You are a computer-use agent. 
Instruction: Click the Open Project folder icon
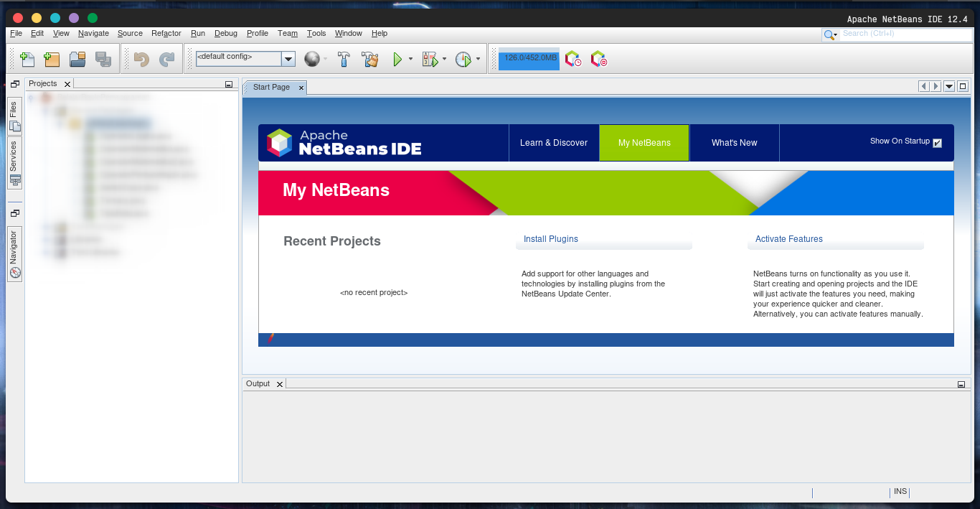(x=77, y=59)
